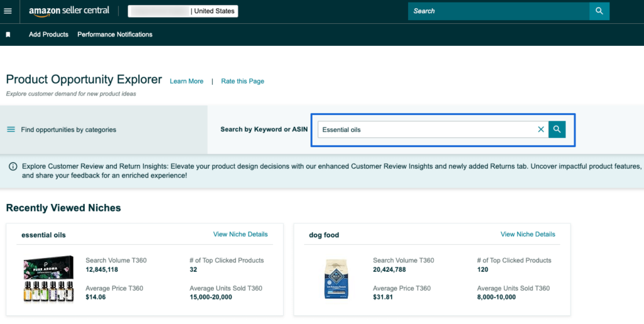Image resolution: width=644 pixels, height=324 pixels.
Task: Click units sold 8,000-10,000
Action: click(496, 297)
